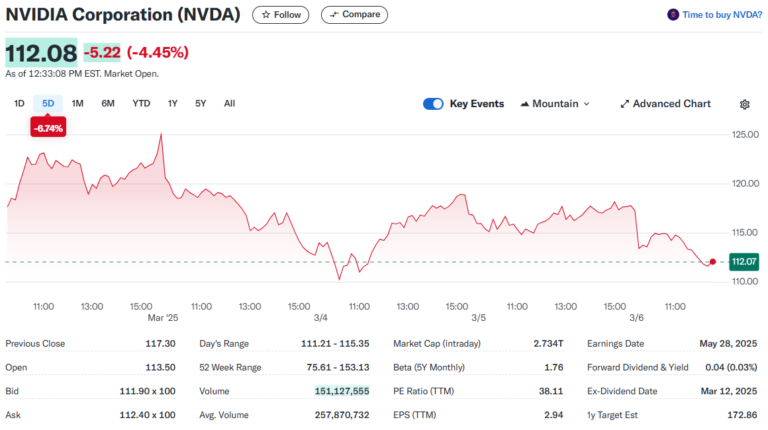Click Ask value 112.40 x 100
The height and width of the screenshot is (430, 768).
click(147, 415)
